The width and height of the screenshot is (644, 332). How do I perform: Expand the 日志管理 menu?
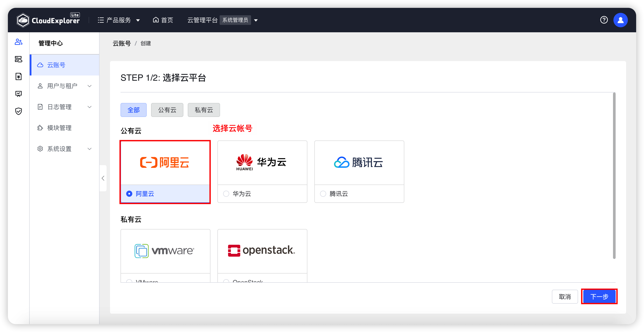tap(65, 107)
